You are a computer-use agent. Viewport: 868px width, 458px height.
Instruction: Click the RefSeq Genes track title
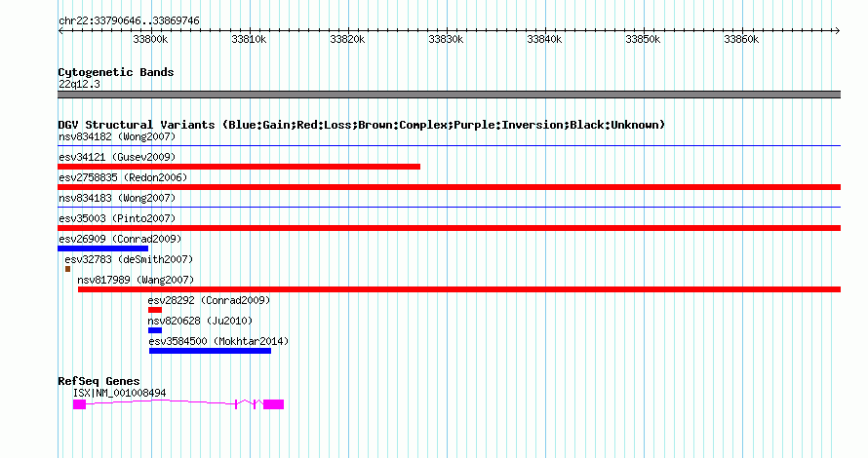tap(99, 381)
